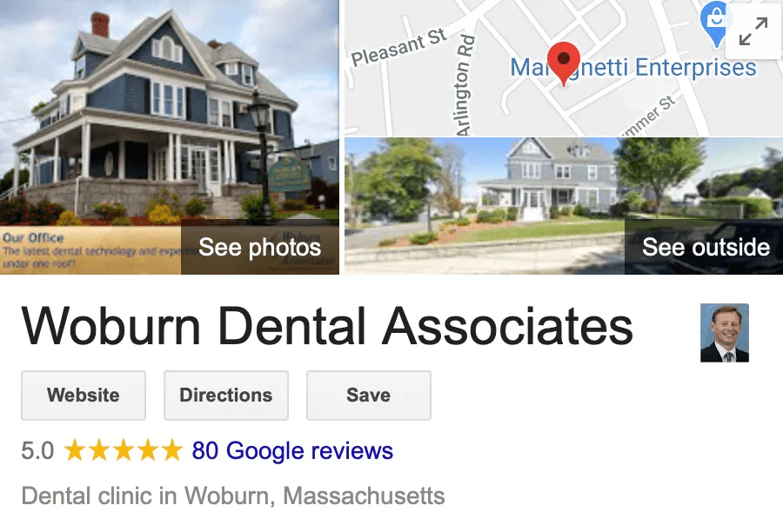Click the five-star rating stars

click(124, 450)
